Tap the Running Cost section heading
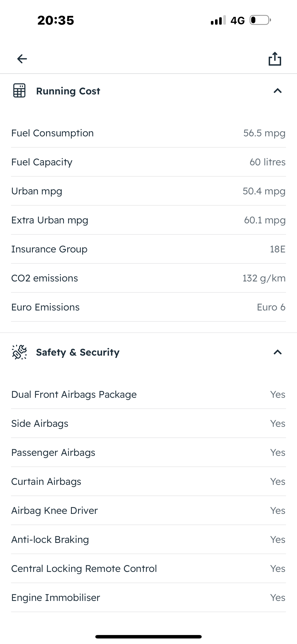The height and width of the screenshot is (644, 297). pyautogui.click(x=68, y=91)
